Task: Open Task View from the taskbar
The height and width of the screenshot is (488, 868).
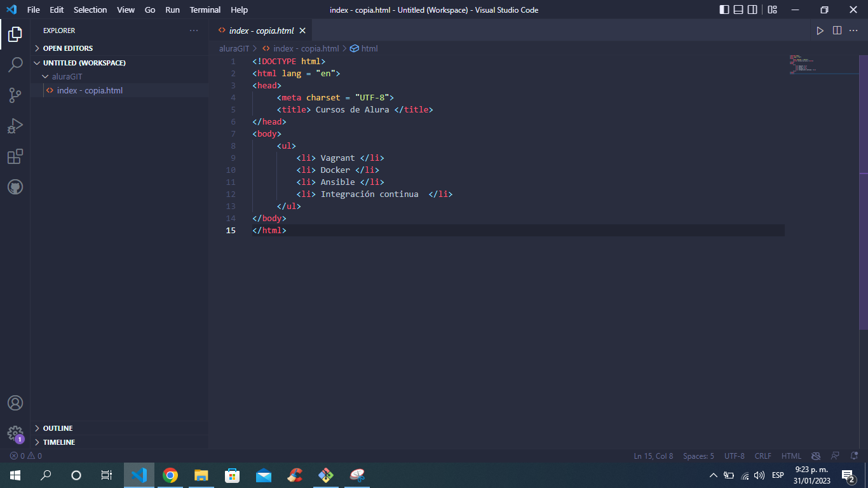Action: 107,475
